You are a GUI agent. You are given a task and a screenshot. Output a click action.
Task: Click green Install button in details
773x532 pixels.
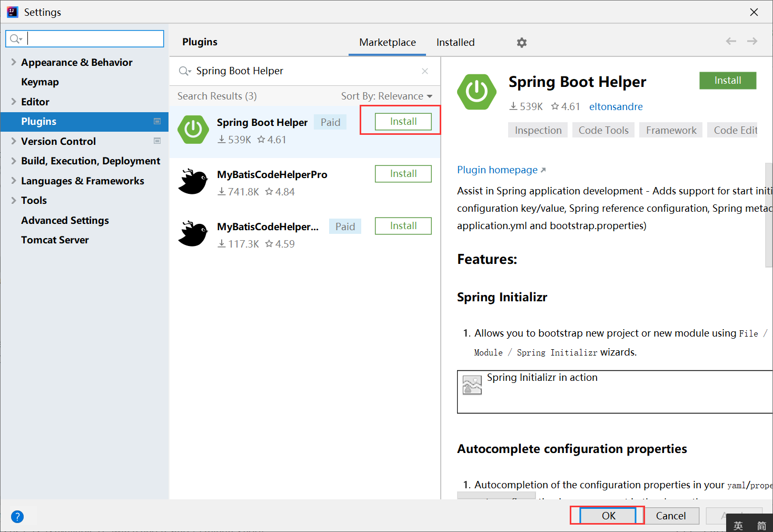pos(728,81)
